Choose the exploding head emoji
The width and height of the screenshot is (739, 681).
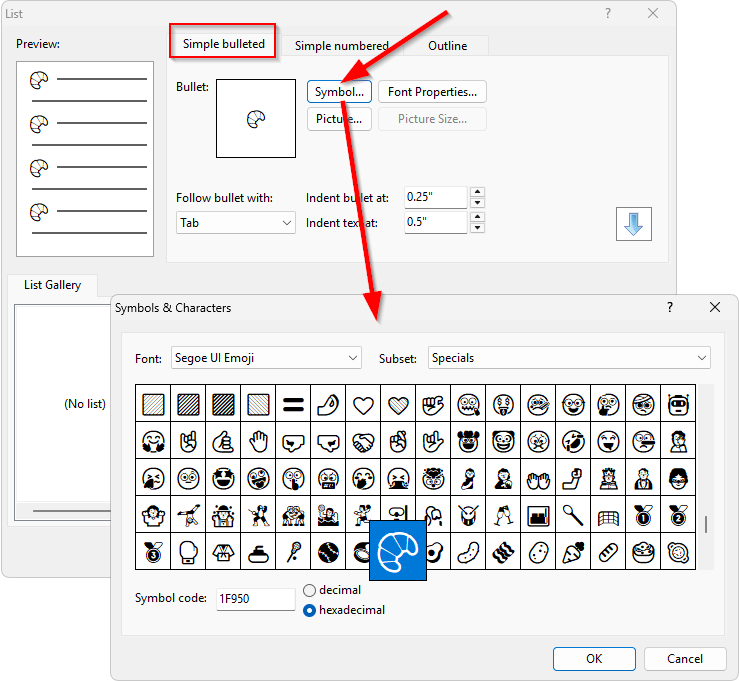pos(433,478)
